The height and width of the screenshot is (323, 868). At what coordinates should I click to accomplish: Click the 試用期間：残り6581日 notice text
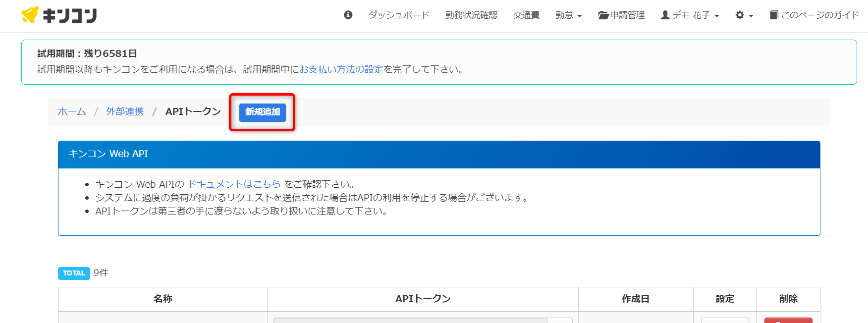point(87,54)
